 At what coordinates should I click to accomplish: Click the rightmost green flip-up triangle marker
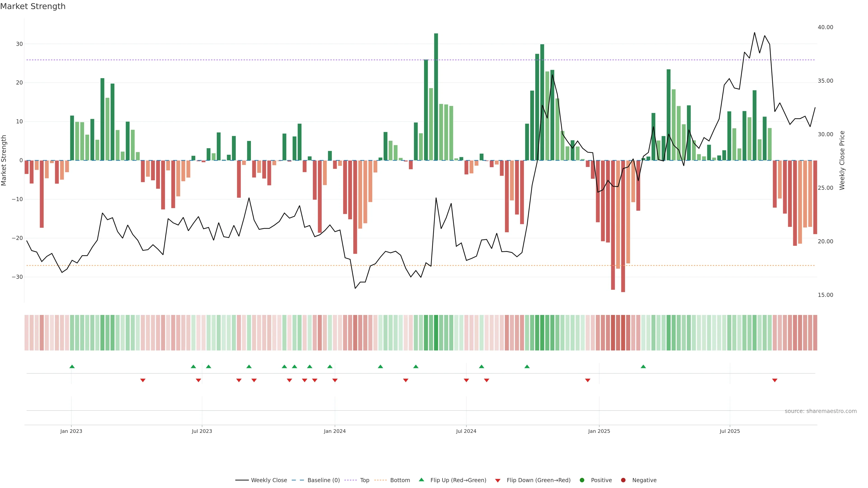[643, 366]
